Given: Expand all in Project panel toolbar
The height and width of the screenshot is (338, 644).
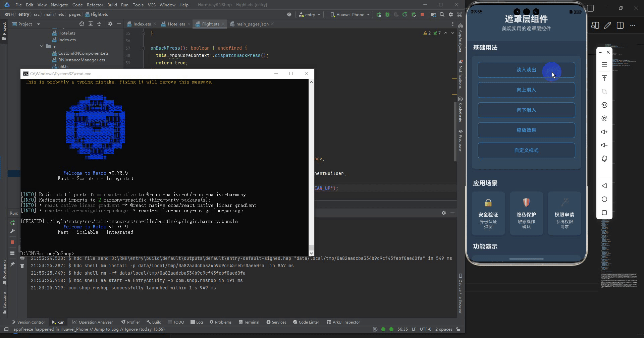Looking at the screenshot, I should click(91, 24).
